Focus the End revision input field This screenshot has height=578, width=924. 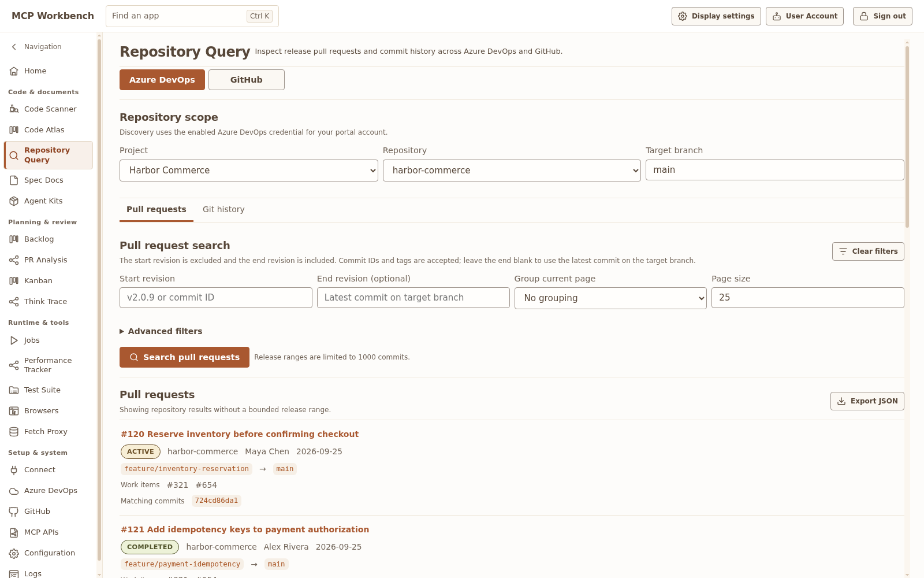coord(413,298)
